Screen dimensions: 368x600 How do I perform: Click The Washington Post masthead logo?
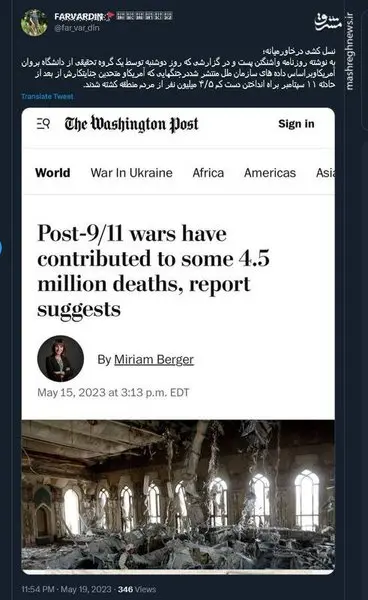tap(132, 124)
